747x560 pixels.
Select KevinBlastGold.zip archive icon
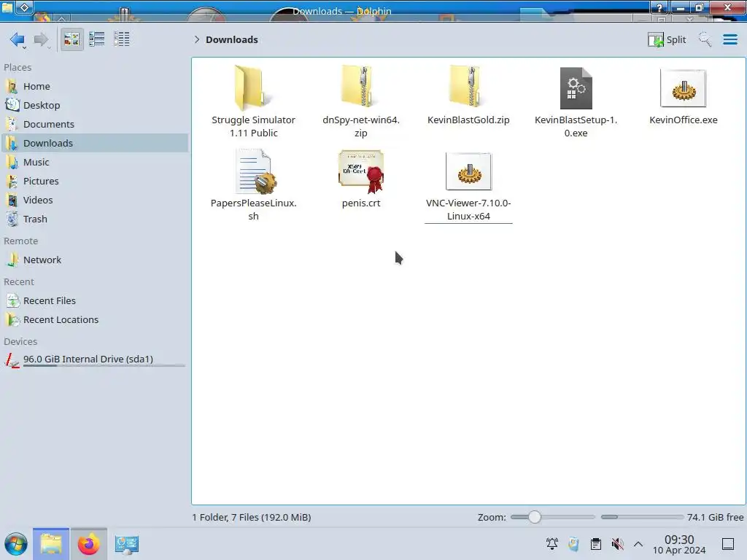[468, 87]
